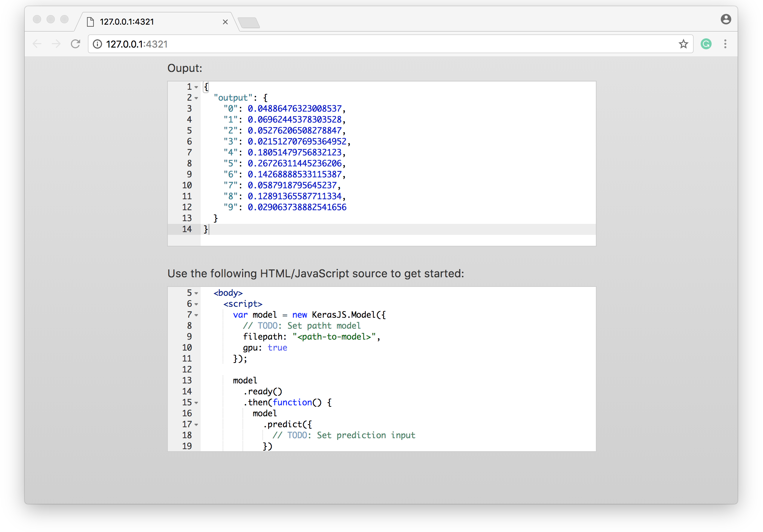Click the browser reload icon
The width and height of the screenshot is (763, 532).
(x=75, y=44)
